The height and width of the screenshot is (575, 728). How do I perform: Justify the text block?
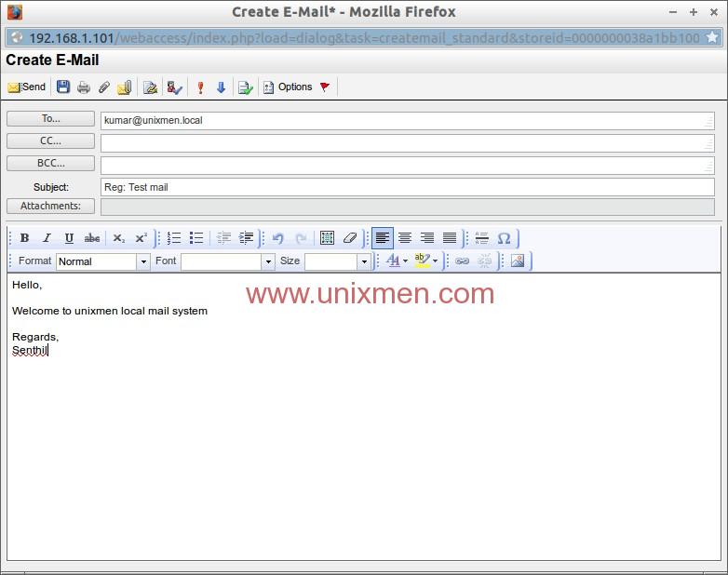(450, 238)
